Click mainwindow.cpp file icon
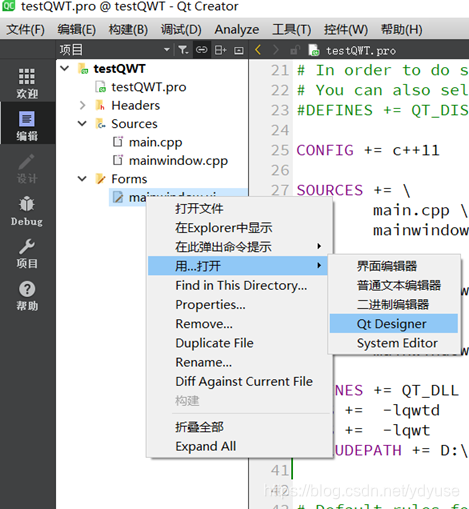The image size is (469, 509). point(118,160)
